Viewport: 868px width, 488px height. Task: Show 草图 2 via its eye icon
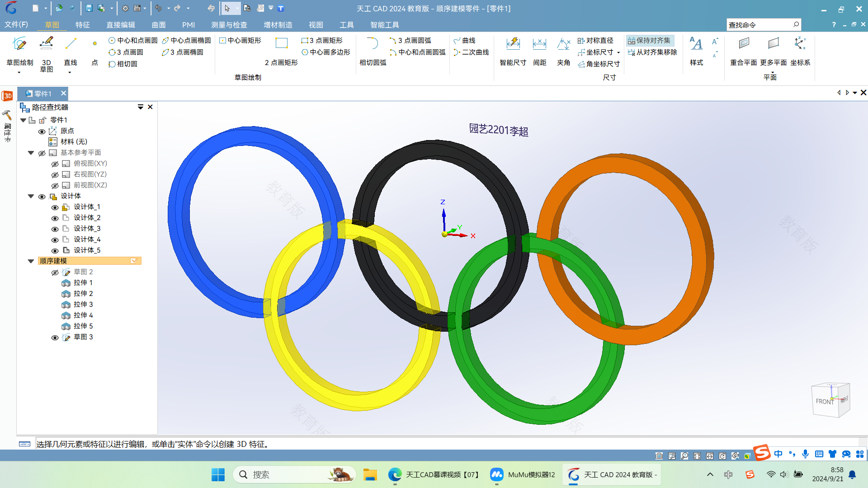(55, 272)
